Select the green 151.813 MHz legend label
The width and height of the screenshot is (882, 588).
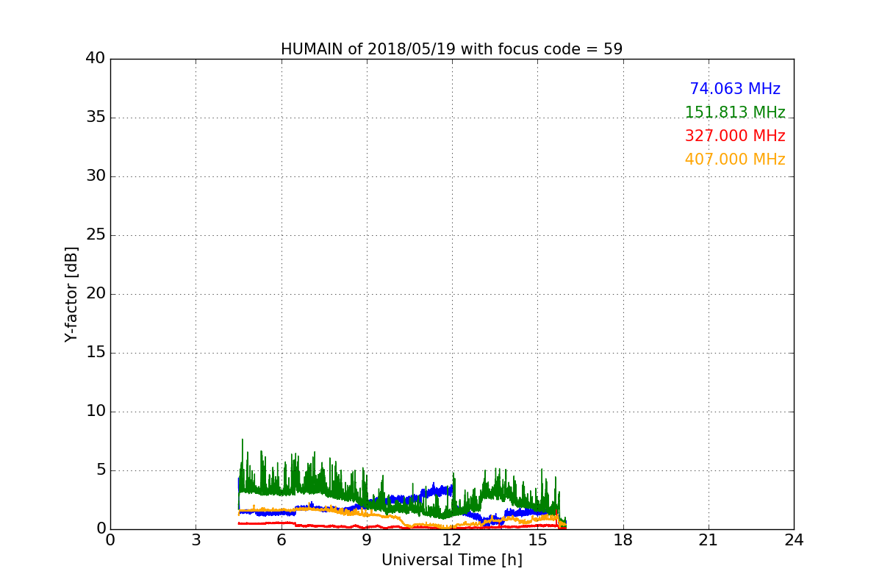(x=735, y=112)
